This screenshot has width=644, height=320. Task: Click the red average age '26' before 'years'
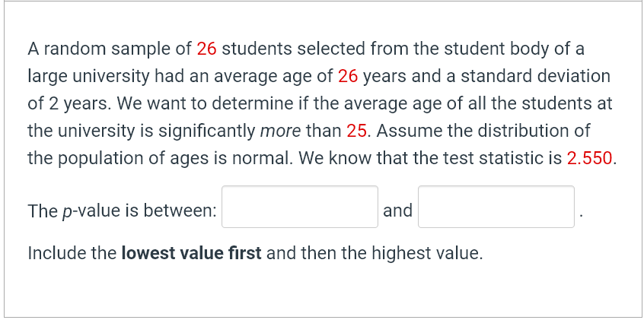348,76
